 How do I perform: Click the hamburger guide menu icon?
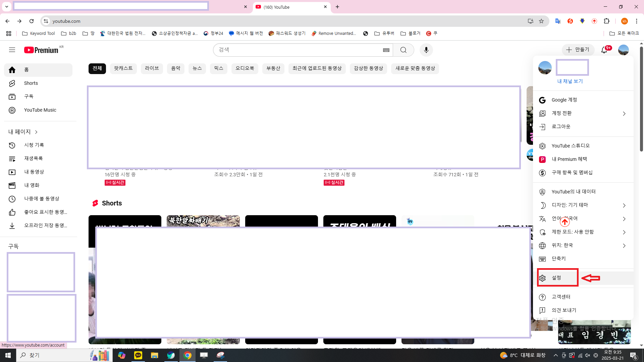click(12, 50)
